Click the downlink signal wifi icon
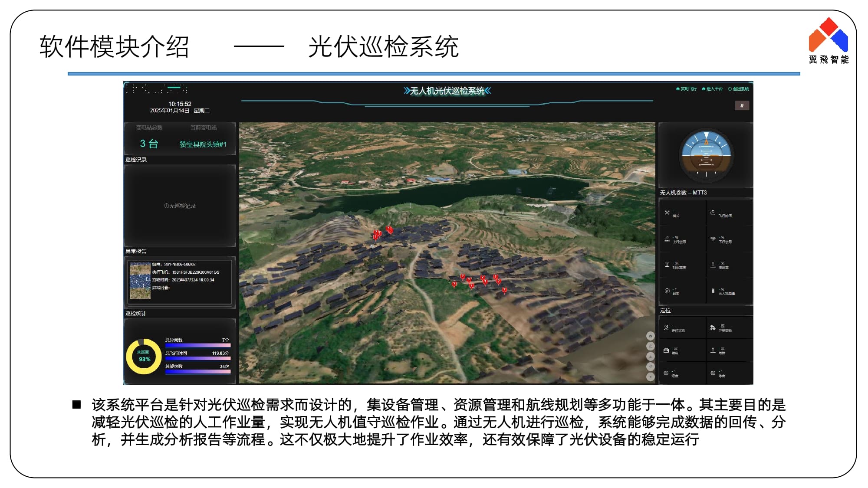The image size is (868, 488). tap(713, 239)
